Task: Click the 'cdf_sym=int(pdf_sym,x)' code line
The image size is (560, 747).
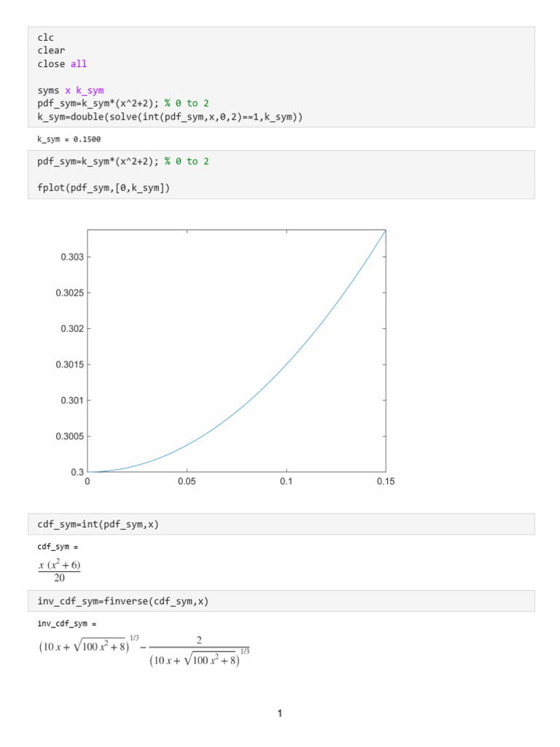Action: click(98, 525)
